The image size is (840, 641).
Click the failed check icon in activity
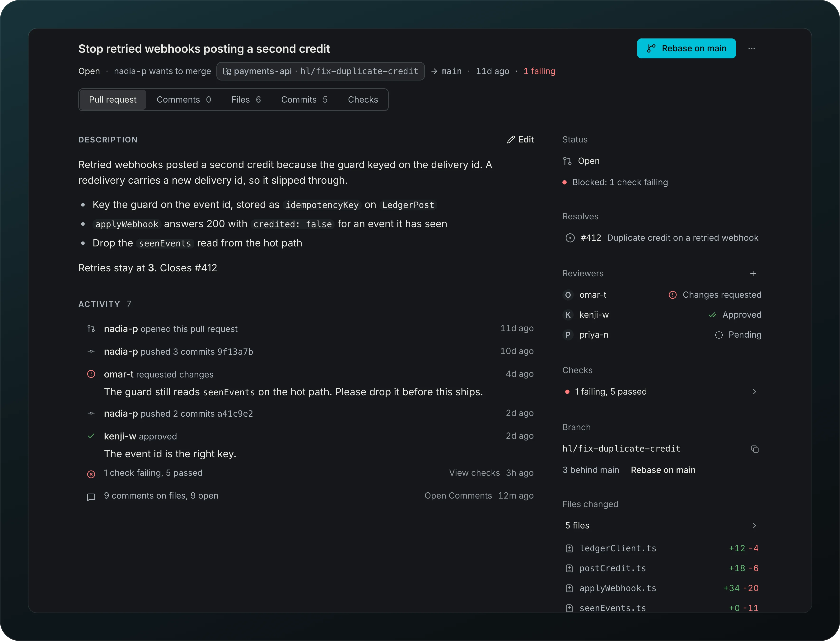coord(91,474)
